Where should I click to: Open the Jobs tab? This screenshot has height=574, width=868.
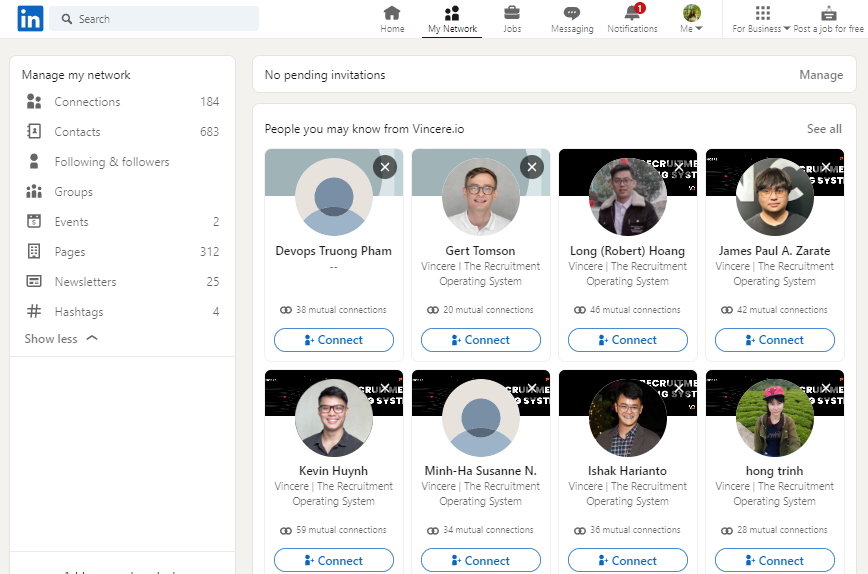[512, 19]
